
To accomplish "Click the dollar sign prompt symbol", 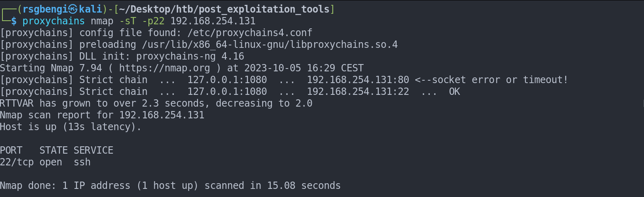I will [14, 21].
